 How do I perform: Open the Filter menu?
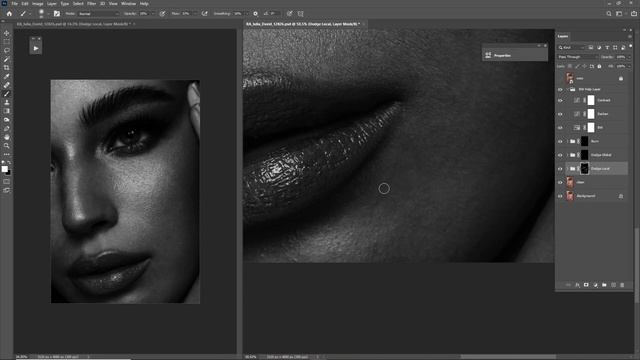[x=91, y=4]
